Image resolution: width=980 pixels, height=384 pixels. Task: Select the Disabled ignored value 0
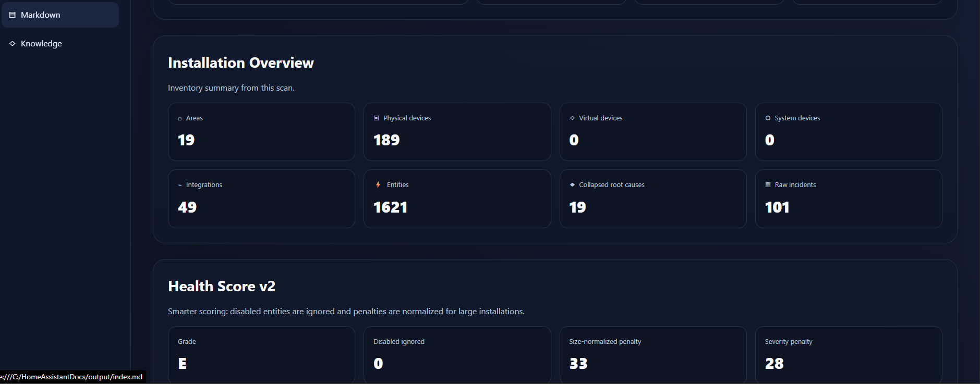click(378, 364)
